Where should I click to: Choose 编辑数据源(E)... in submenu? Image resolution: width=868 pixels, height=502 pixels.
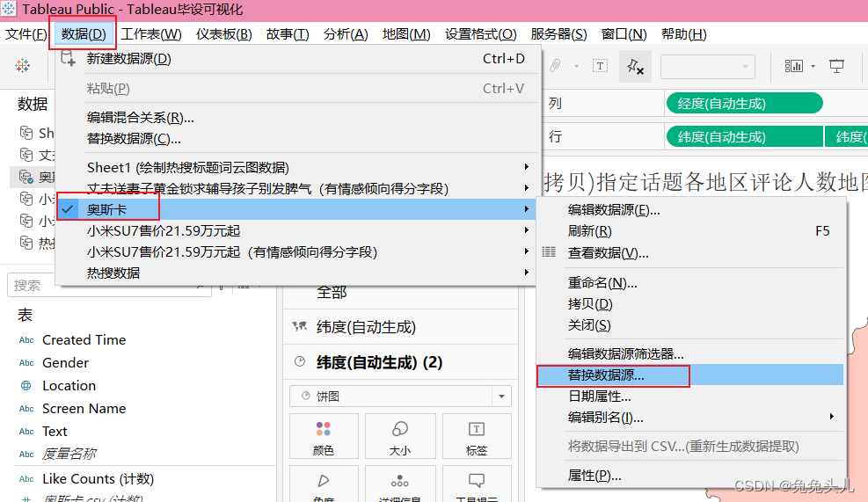[x=690, y=210]
